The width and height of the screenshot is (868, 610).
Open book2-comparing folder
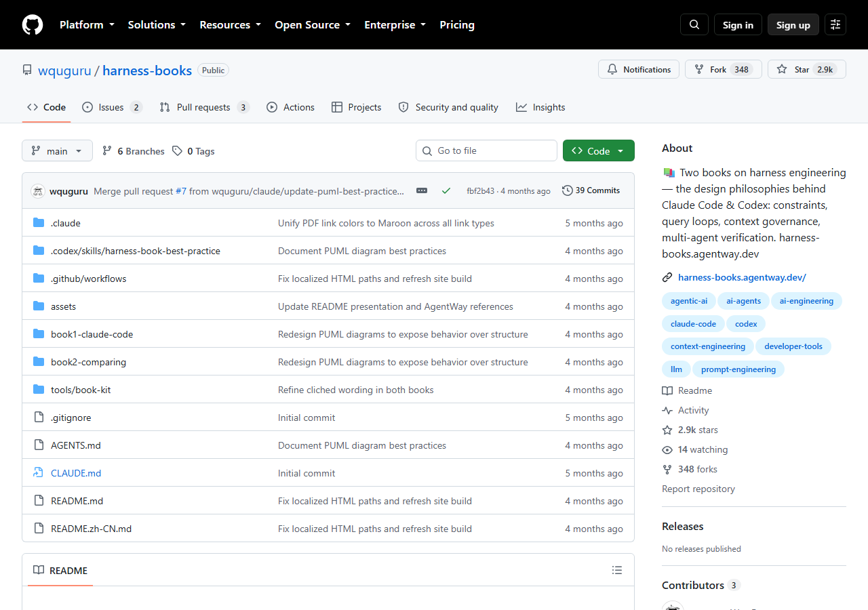click(88, 362)
